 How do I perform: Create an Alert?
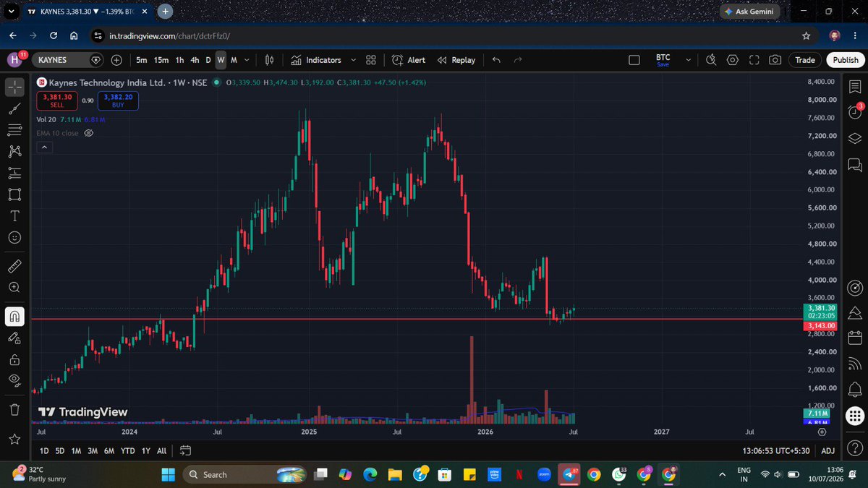[x=409, y=60]
